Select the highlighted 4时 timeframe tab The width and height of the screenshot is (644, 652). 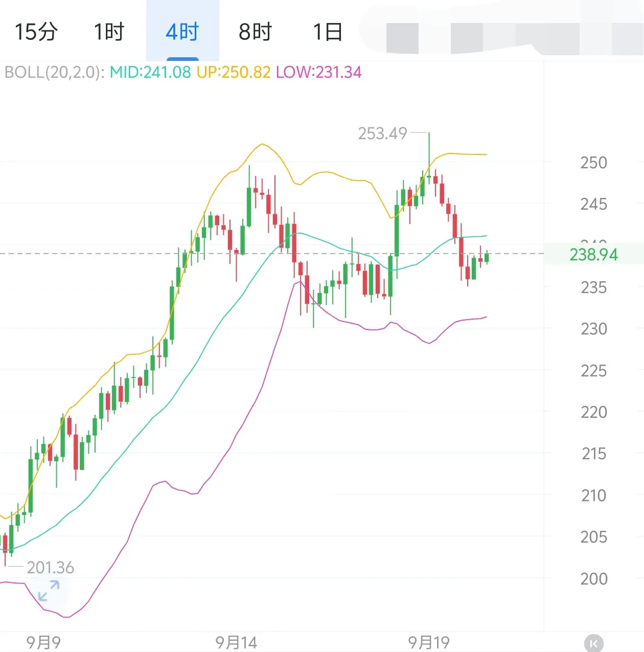pyautogui.click(x=182, y=32)
